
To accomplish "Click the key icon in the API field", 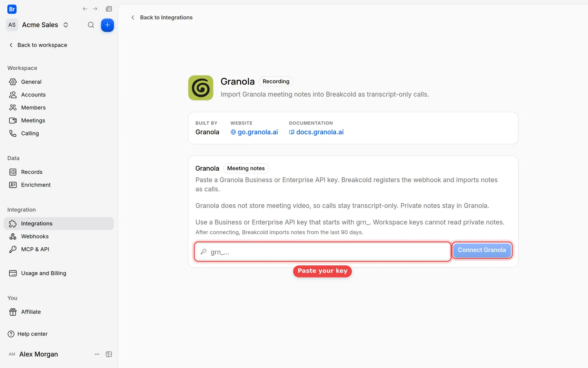I will [x=203, y=252].
